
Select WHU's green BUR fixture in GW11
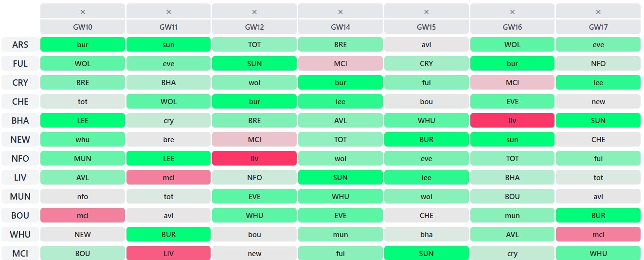[x=168, y=235]
